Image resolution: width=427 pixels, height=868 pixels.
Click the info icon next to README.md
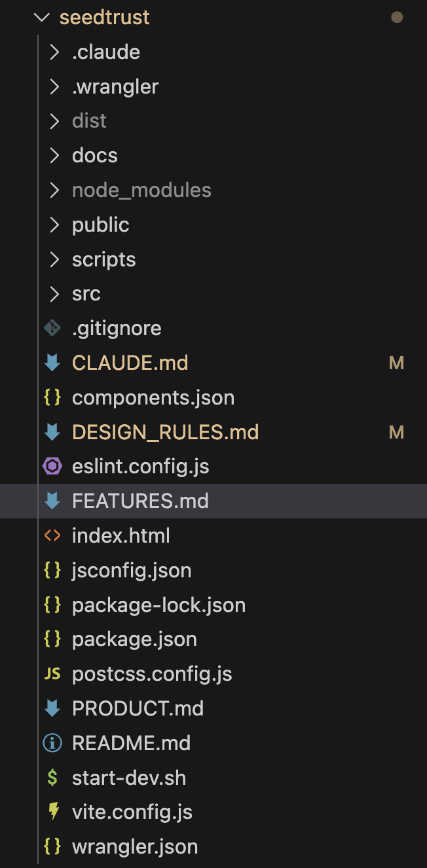point(52,743)
